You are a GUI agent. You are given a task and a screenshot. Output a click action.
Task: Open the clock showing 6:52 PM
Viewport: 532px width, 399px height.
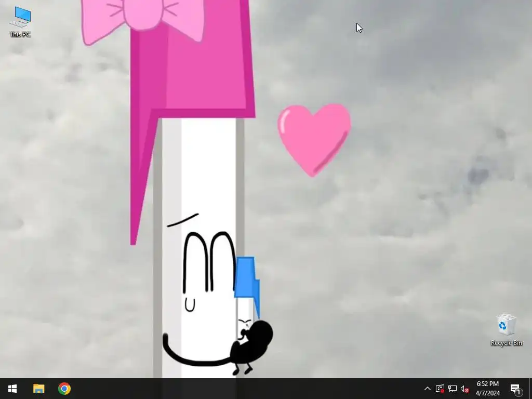[x=487, y=389]
